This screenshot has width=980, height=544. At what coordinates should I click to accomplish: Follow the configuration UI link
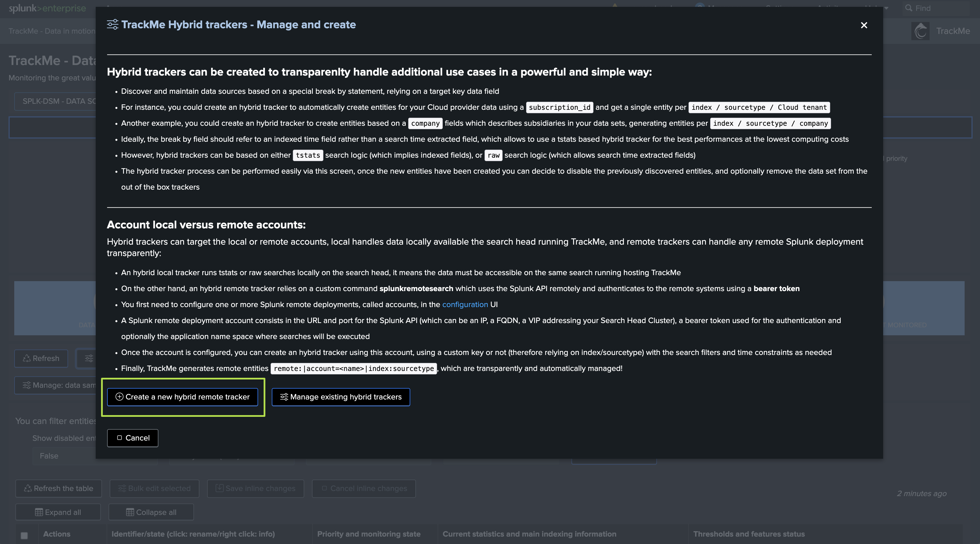coord(465,305)
